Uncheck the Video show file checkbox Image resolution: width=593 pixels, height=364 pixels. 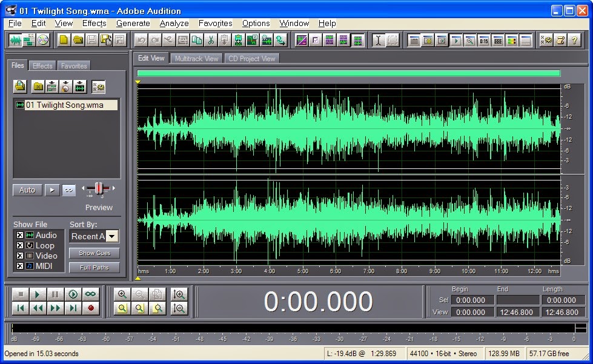point(20,256)
